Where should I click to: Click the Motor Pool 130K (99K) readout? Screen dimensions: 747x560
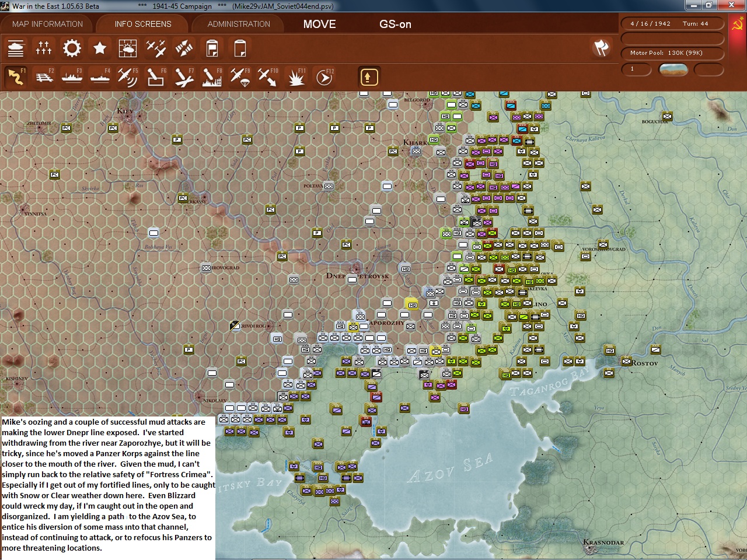click(666, 53)
